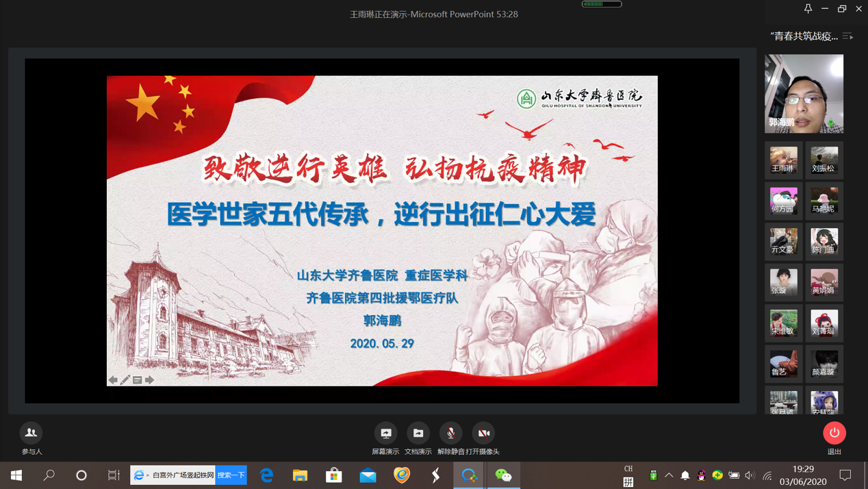Screen dimensions: 868x489
Task: Select participant 王雨琳's avatar
Action: pyautogui.click(x=783, y=160)
